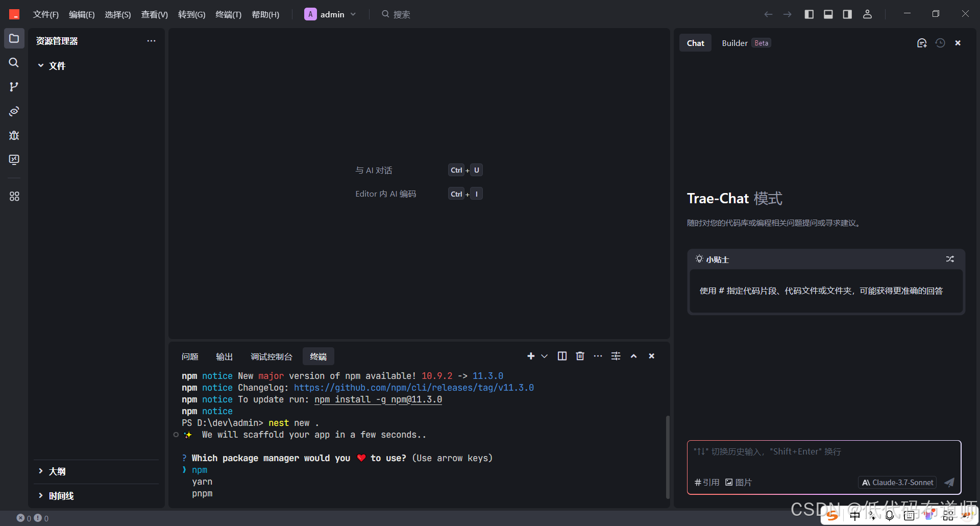Screen dimensions: 980x526
Task: Open the terminal panel more actions menu
Action: [598, 356]
